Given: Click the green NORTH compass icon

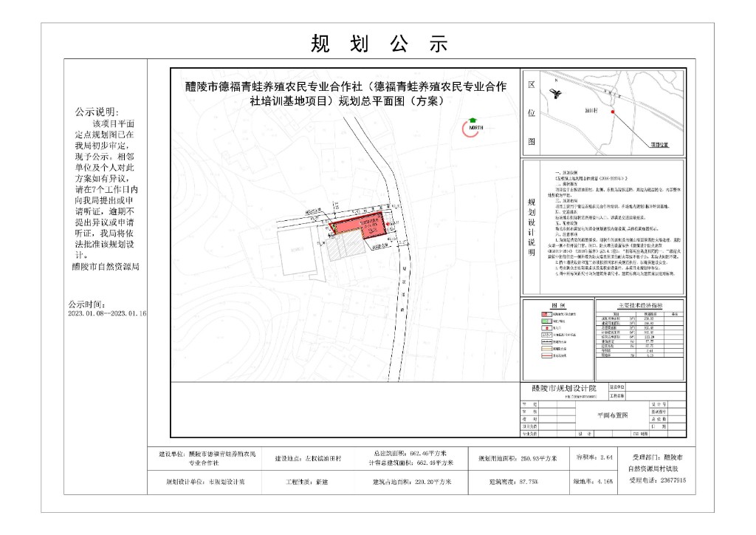Looking at the screenshot, I should click(x=470, y=127).
